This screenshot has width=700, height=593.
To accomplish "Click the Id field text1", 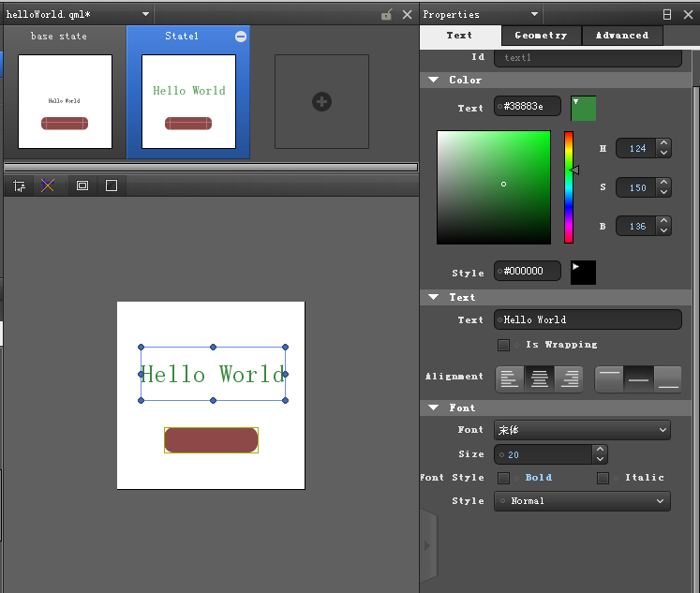I will click(588, 57).
